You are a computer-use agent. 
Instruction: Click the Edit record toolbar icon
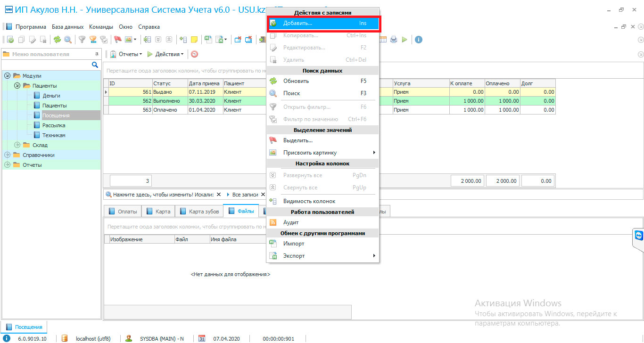33,40
